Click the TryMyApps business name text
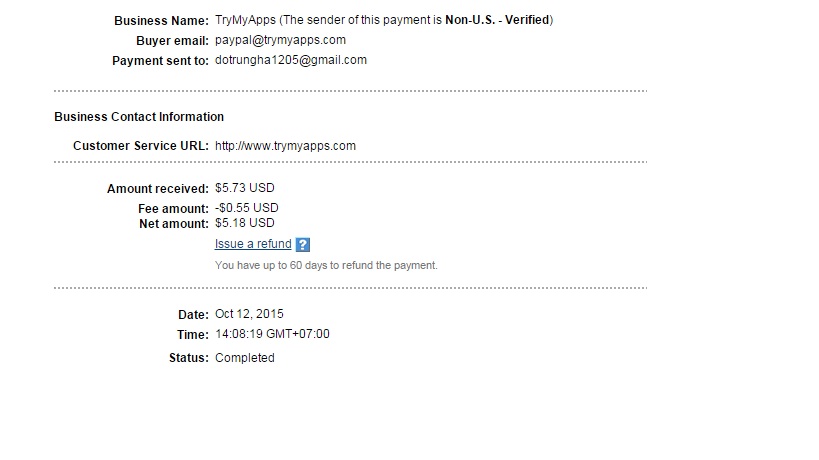 (238, 20)
